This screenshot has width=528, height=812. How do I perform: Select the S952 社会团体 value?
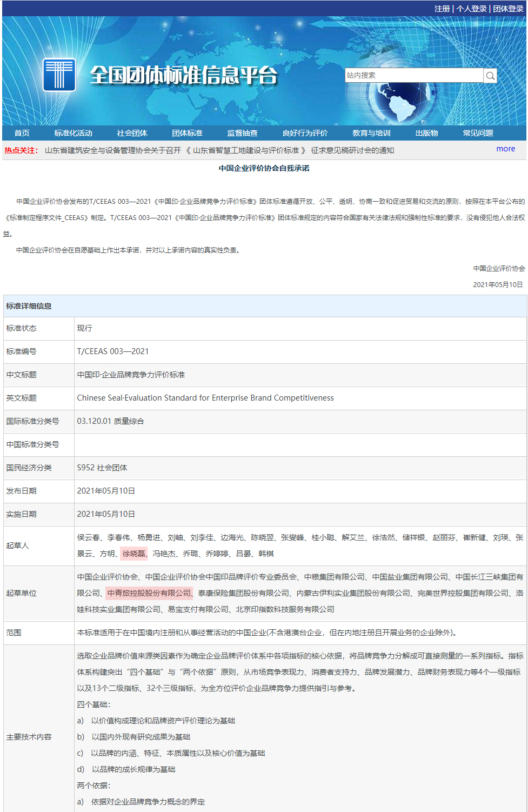coord(102,468)
